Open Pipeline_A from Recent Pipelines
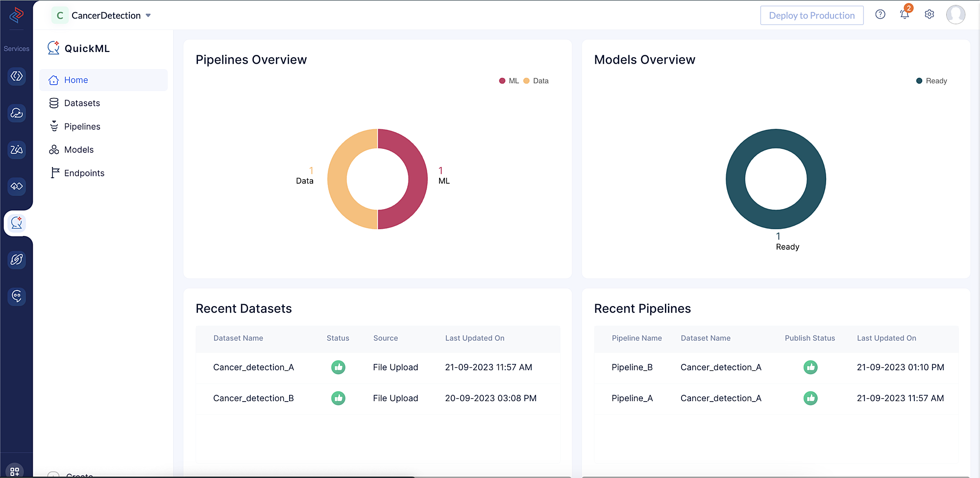 [632, 398]
